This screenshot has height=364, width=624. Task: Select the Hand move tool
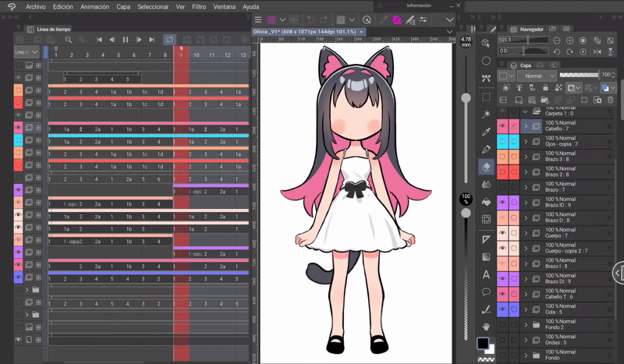[486, 327]
